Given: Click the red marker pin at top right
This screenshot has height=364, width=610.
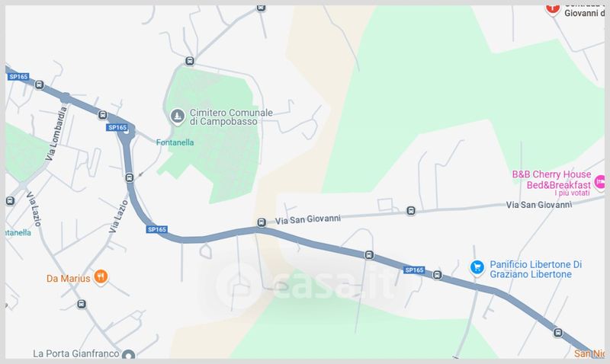Looking at the screenshot, I should (x=552, y=8).
